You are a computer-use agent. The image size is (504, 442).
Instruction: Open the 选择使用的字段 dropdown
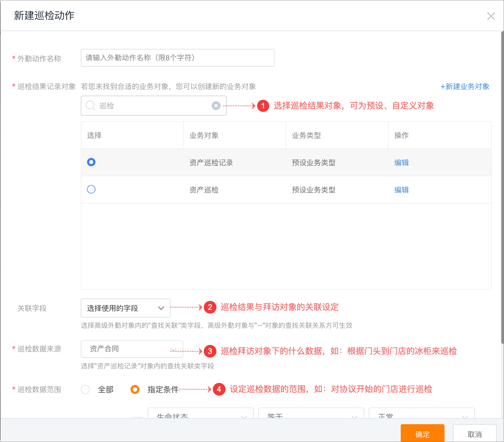(125, 308)
